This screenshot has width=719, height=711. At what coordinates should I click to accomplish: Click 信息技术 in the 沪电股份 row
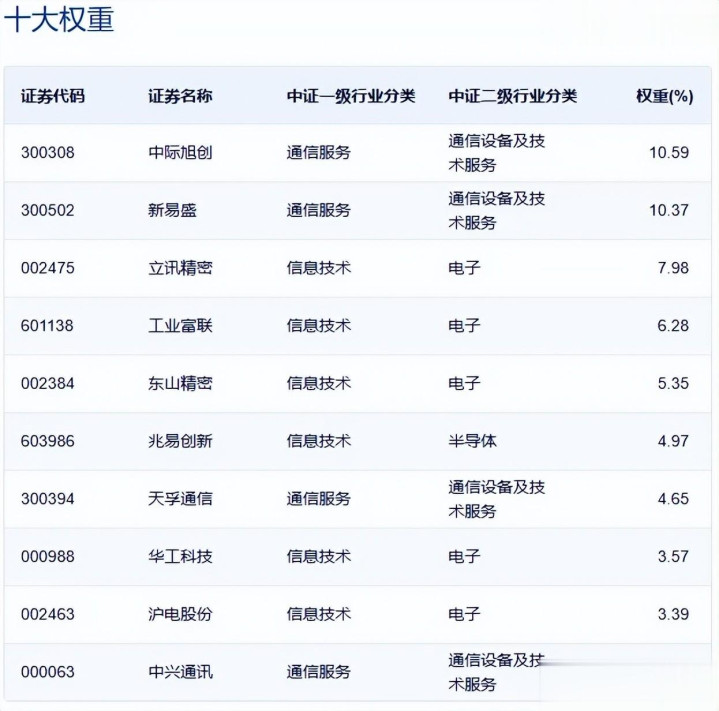pyautogui.click(x=319, y=614)
